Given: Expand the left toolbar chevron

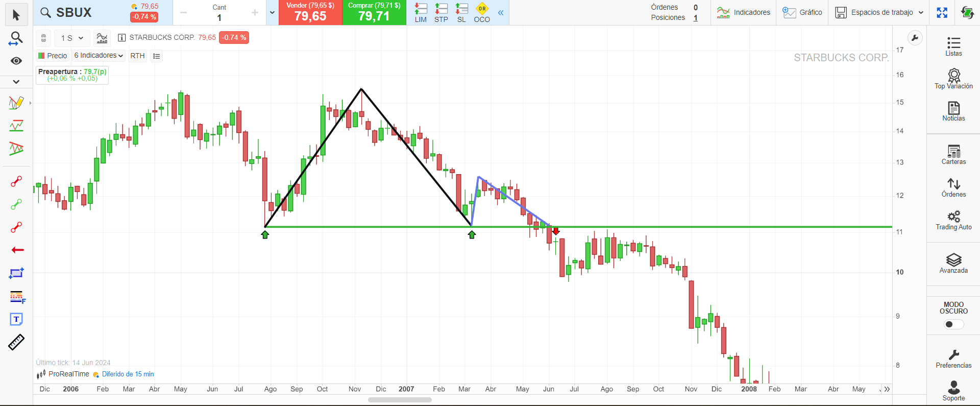Looking at the screenshot, I should point(16,82).
